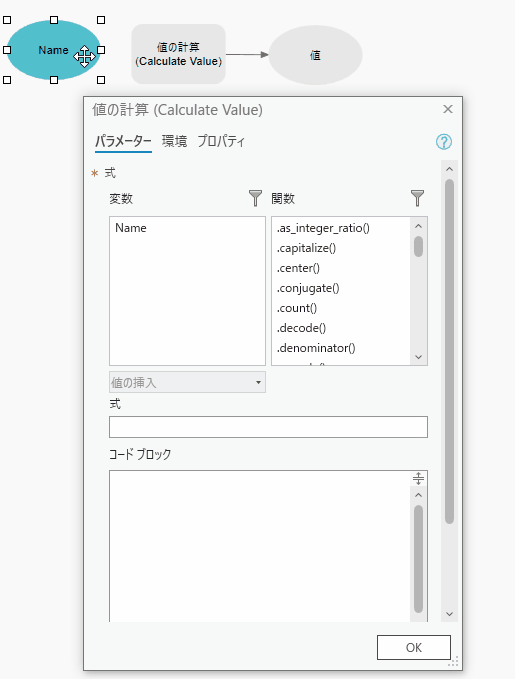Open the 環境 tab
Viewport: 515px width, 679px height.
point(175,142)
